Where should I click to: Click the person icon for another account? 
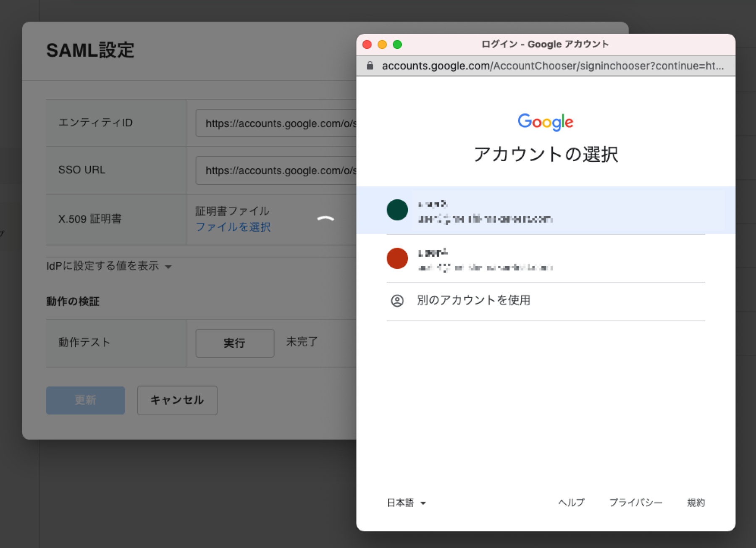(397, 301)
